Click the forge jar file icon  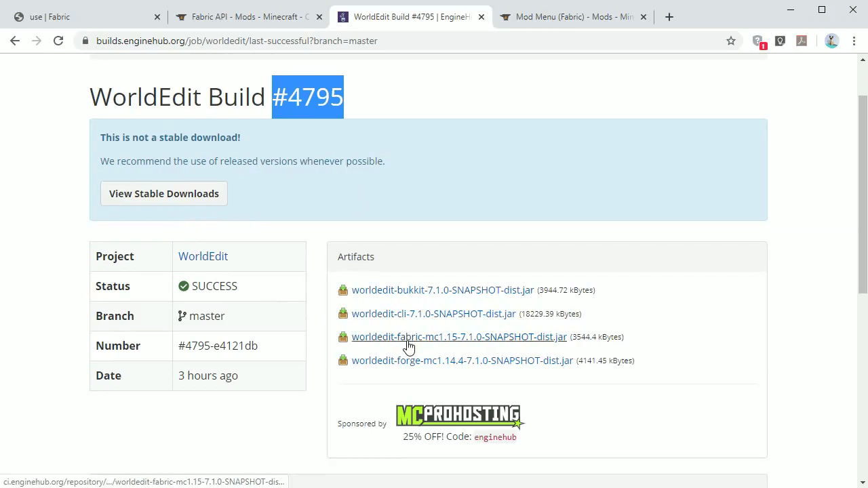point(343,361)
